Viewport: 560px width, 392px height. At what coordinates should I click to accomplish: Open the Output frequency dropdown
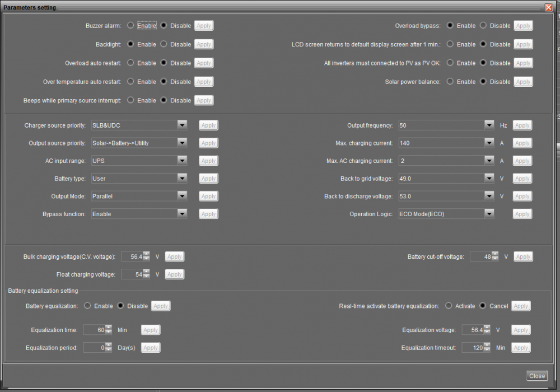click(x=489, y=125)
